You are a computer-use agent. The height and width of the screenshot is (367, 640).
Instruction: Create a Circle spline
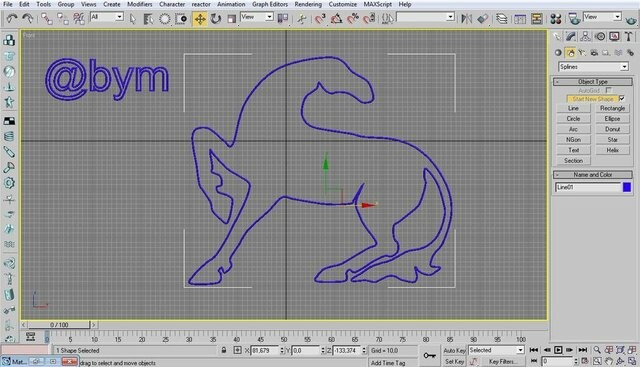pos(573,119)
